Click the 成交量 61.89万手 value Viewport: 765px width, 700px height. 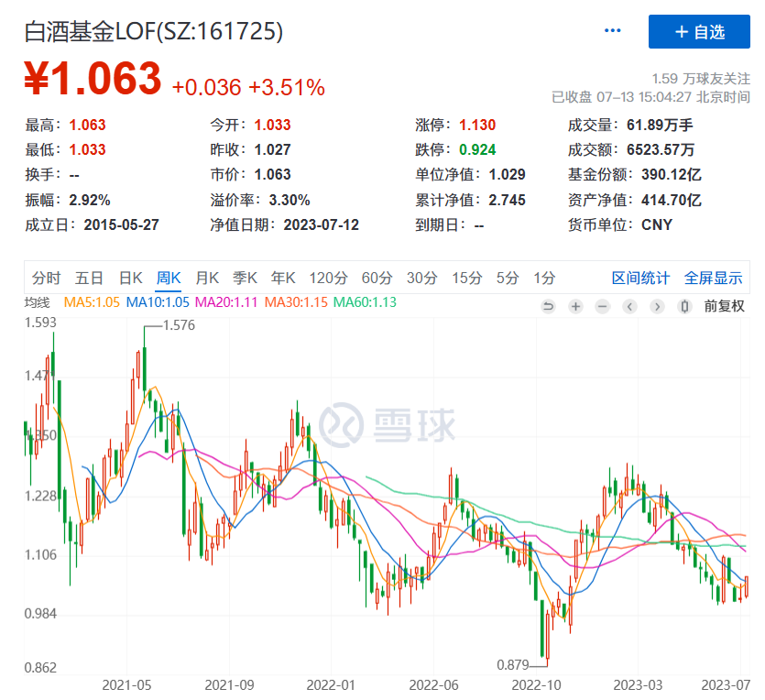point(660,126)
